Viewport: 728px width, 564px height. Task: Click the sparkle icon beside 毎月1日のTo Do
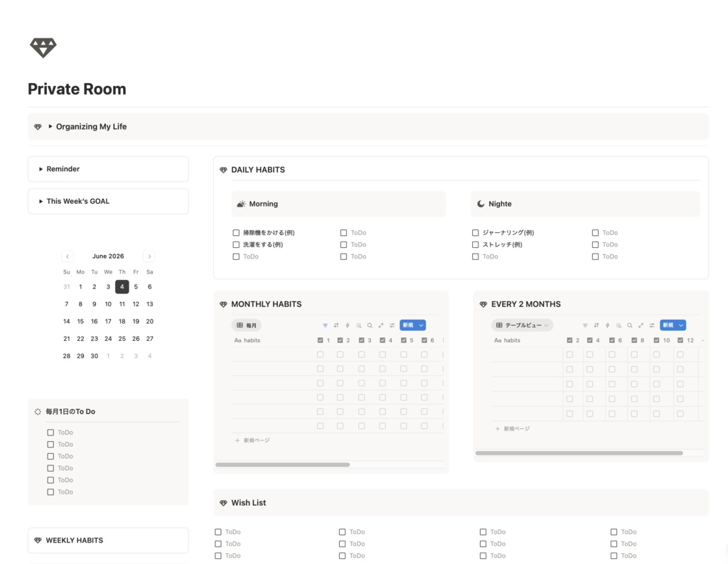[x=38, y=411]
